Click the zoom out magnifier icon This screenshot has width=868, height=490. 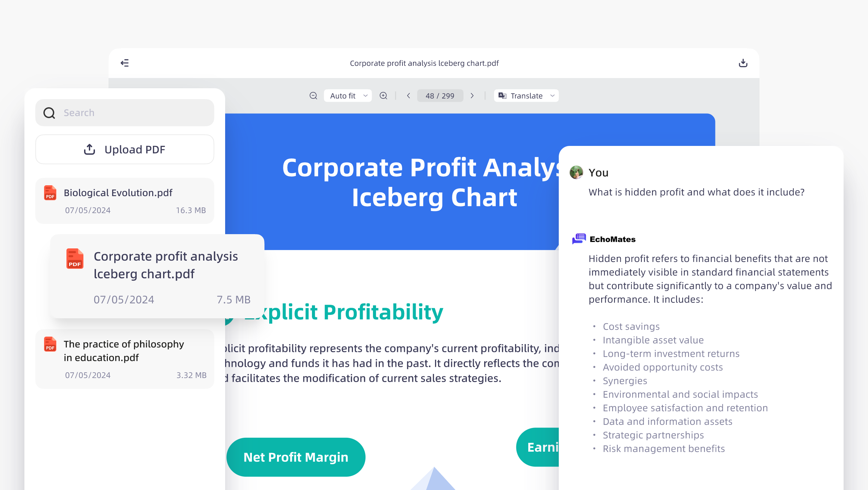313,95
